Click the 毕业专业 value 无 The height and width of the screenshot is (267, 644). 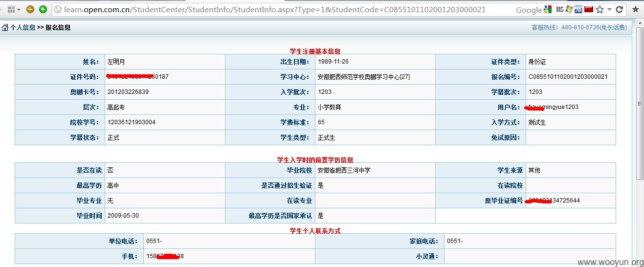coord(110,200)
